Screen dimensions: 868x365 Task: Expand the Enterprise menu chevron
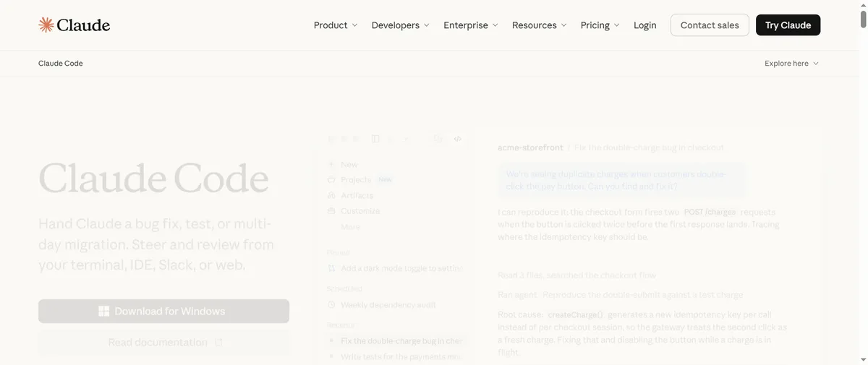[x=495, y=25]
